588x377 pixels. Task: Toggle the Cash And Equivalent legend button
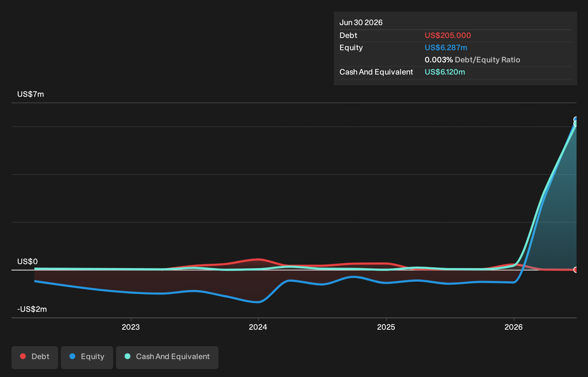(x=167, y=357)
